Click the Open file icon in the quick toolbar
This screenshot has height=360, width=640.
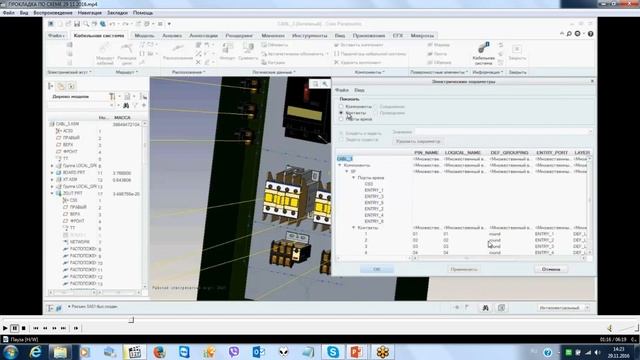click(68, 24)
